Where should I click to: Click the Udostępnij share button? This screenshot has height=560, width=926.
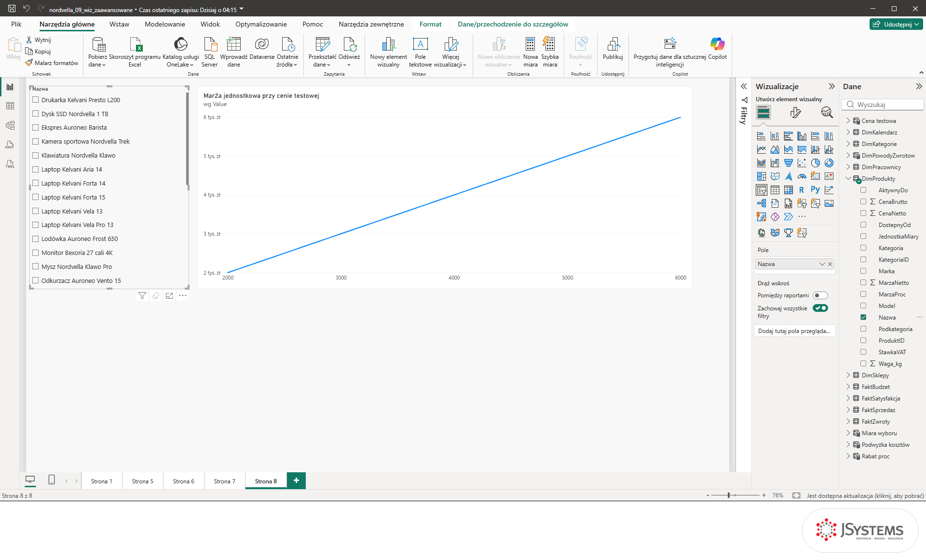pyautogui.click(x=896, y=24)
